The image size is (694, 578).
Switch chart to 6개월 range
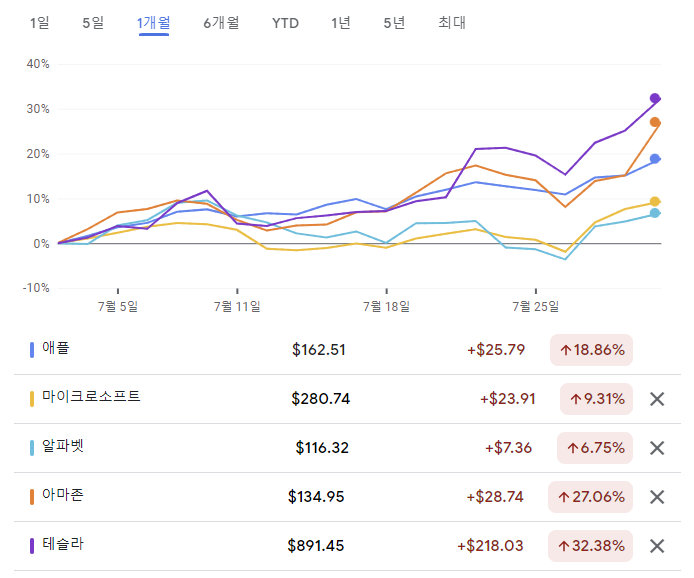(x=221, y=23)
